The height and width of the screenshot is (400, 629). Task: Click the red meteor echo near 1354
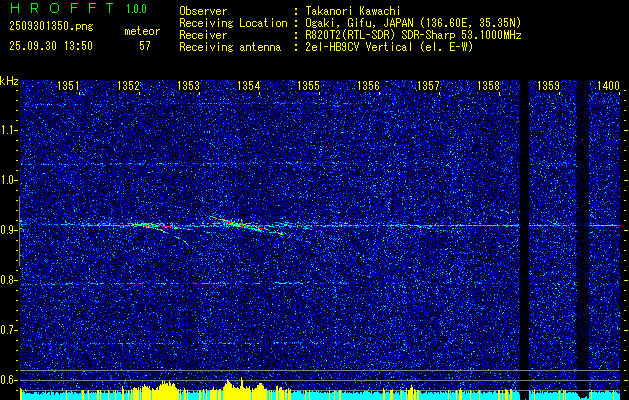point(245,225)
